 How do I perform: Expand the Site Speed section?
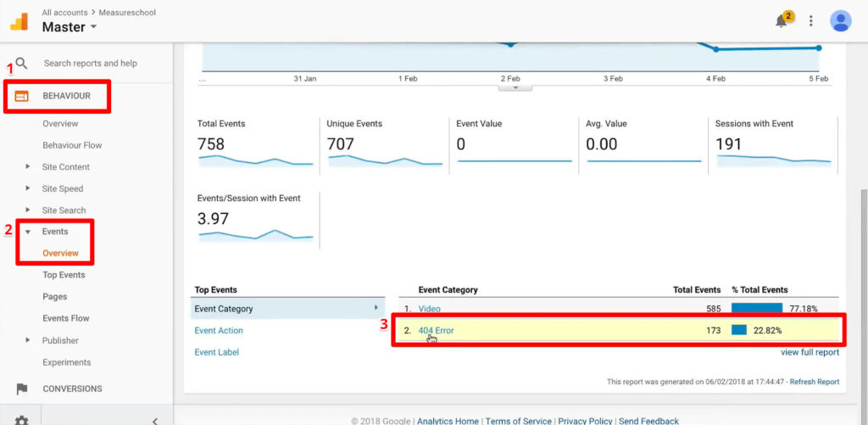(x=28, y=188)
